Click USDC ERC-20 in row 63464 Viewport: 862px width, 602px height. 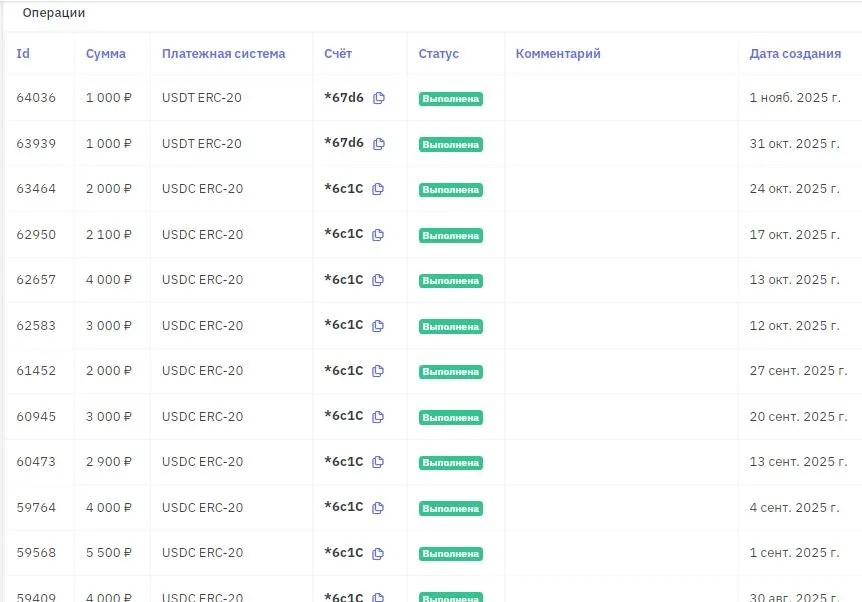pos(202,189)
